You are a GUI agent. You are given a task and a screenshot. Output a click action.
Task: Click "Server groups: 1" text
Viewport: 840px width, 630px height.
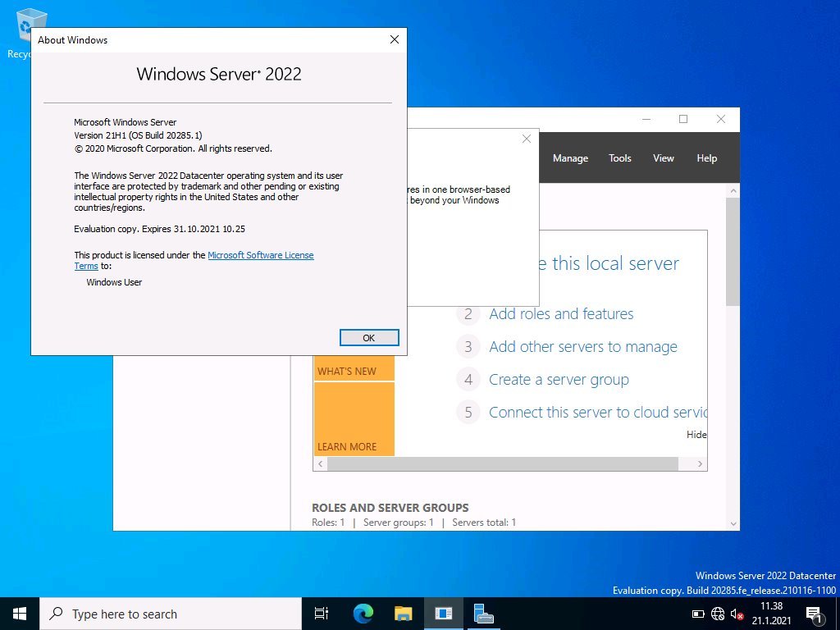399,523
